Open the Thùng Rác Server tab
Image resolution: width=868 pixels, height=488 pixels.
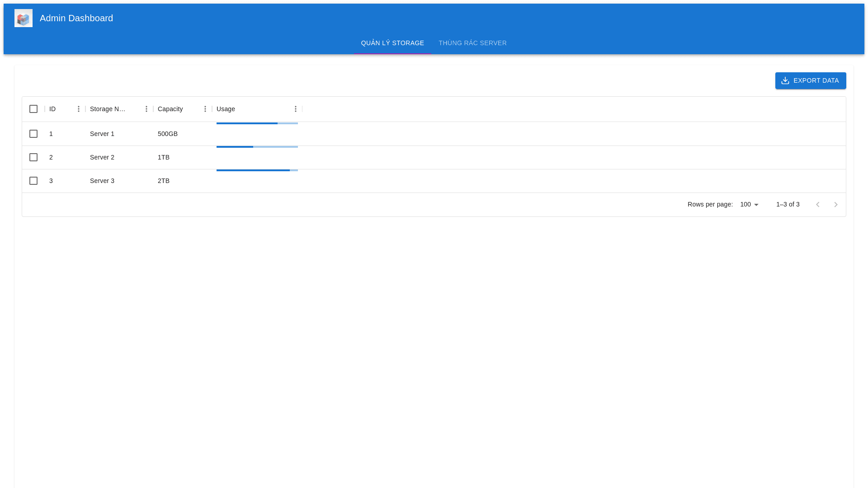click(x=472, y=43)
